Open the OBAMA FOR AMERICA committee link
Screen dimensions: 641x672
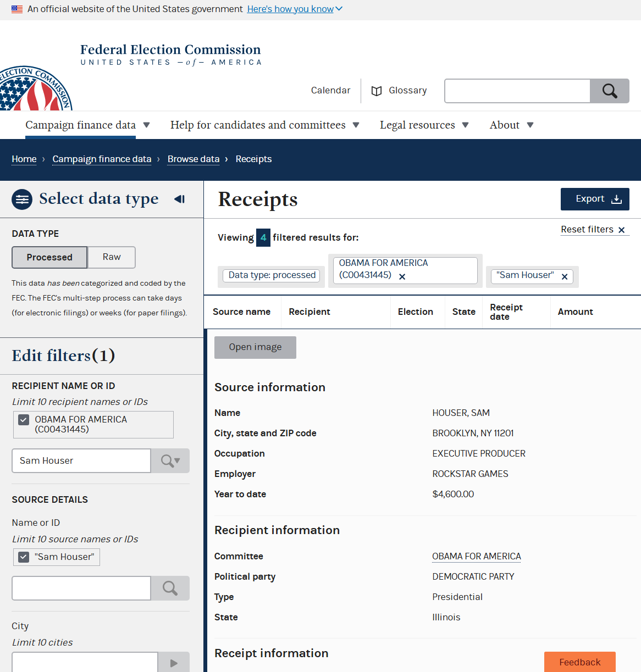[477, 556]
